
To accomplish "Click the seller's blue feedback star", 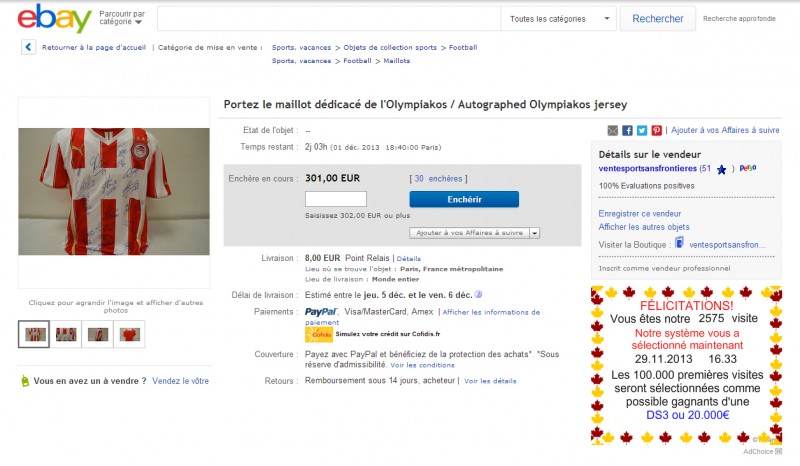I will [721, 170].
